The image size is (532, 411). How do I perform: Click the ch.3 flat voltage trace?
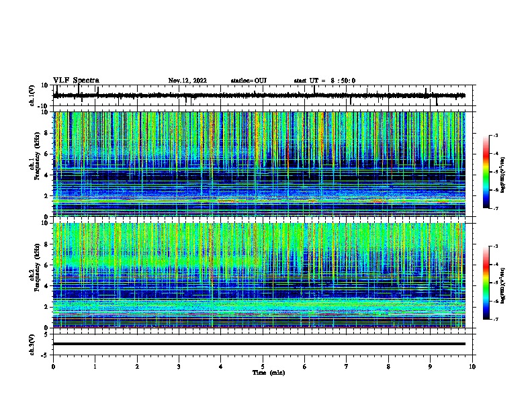[259, 344]
